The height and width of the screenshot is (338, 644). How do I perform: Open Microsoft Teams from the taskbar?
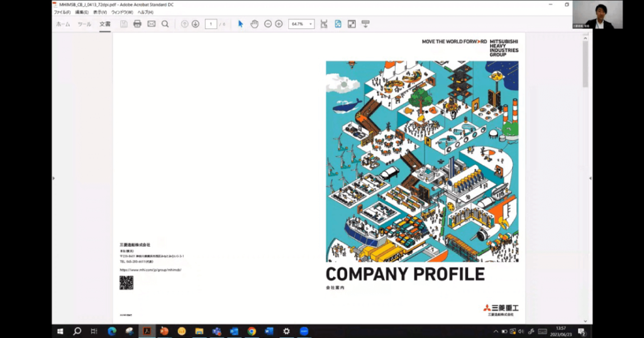coord(217,331)
